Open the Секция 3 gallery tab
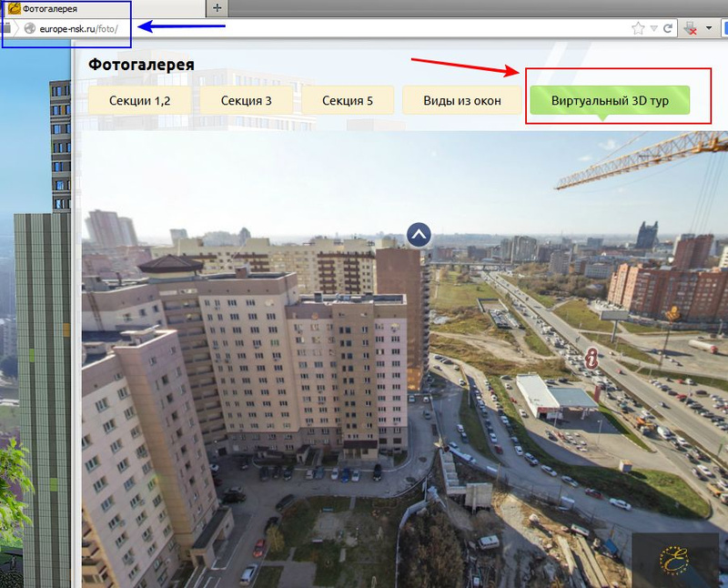Viewport: 728px width, 588px height. tap(246, 100)
